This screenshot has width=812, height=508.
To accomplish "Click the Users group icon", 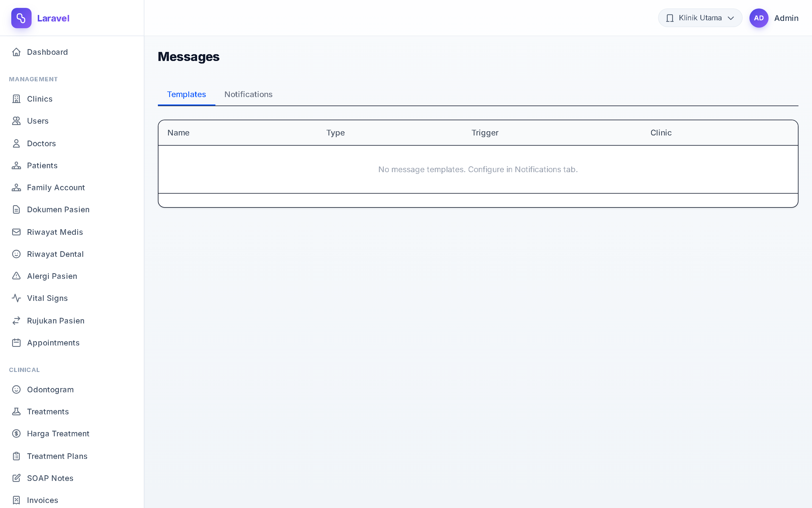I will [x=16, y=121].
